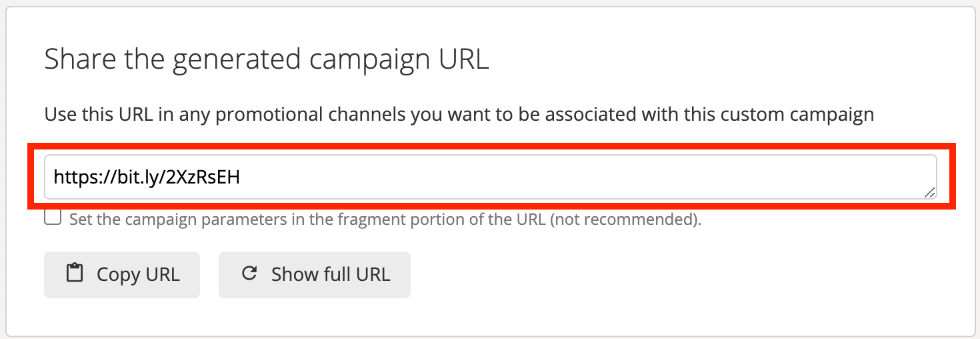Screen dimensions: 980x339
Task: Click the https://bit.ly/2XzRsEH short link text
Action: [x=146, y=178]
